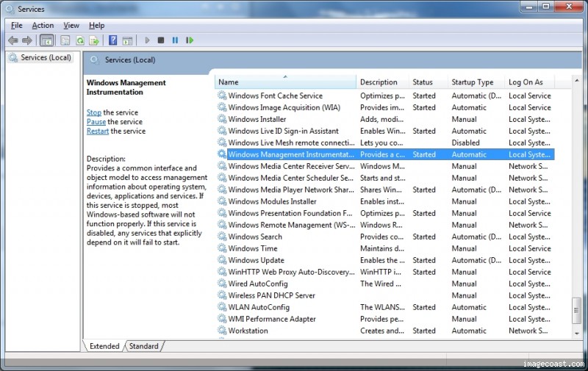This screenshot has width=588, height=371.
Task: Click Disabled startup type of Live Mesh
Action: [x=465, y=143]
